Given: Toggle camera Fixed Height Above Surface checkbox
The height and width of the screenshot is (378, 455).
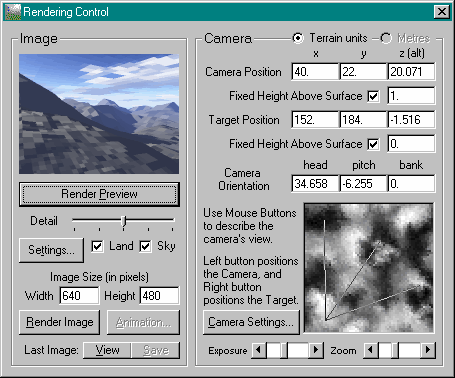Looking at the screenshot, I should tap(373, 96).
